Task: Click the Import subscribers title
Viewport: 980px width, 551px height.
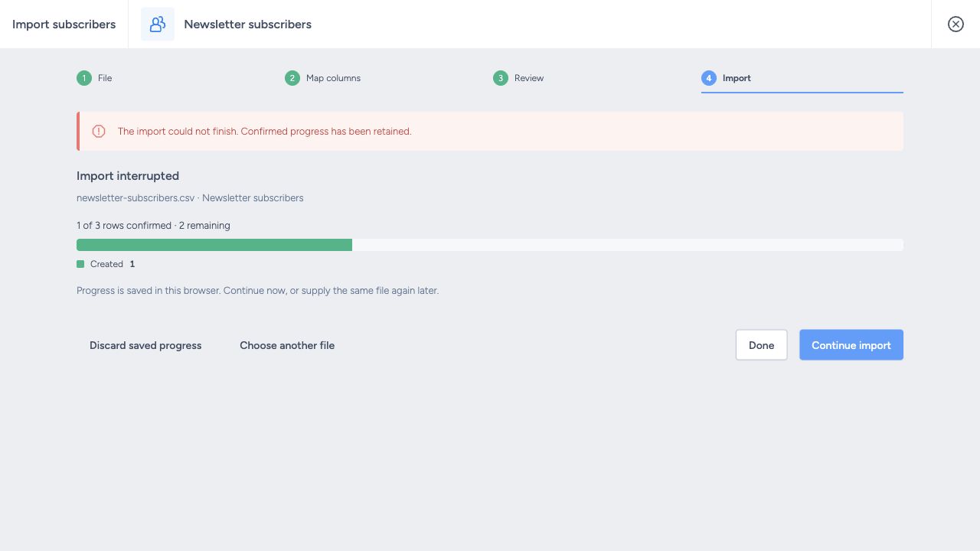Action: point(64,24)
